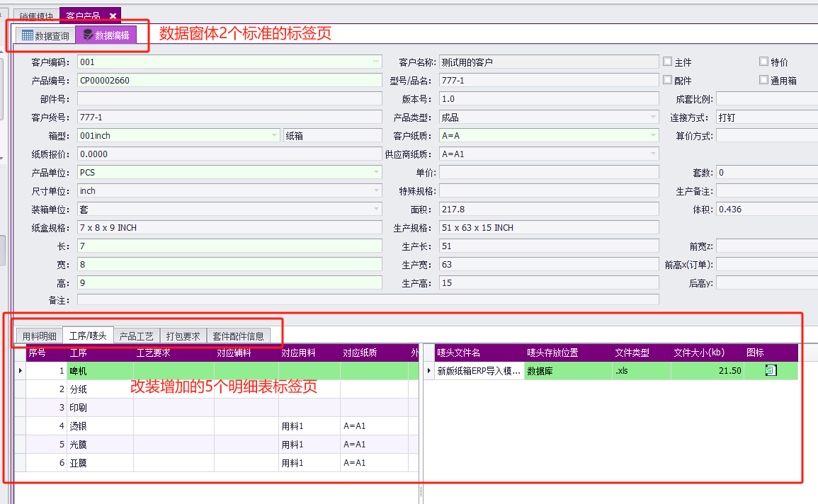
Task: Click the 备注 remarks field
Action: click(368, 299)
